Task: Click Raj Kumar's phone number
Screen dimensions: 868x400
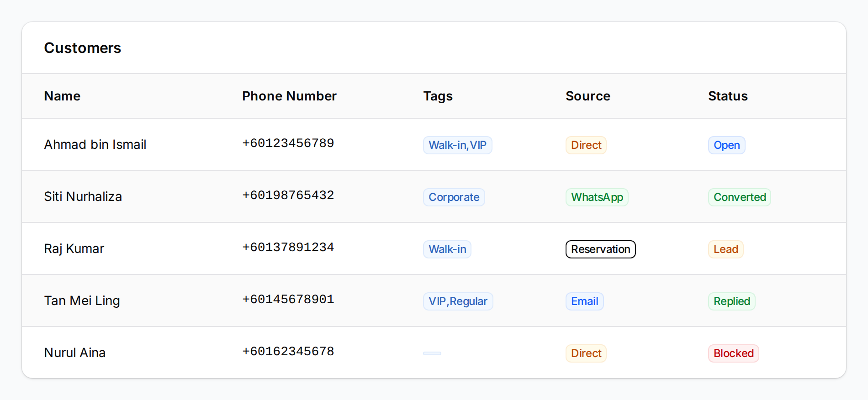Action: tap(288, 247)
